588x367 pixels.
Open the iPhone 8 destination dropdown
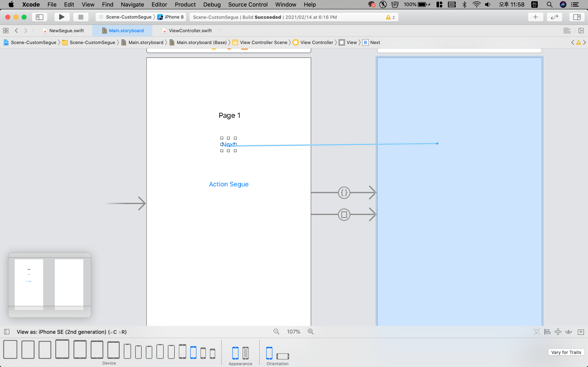(x=171, y=17)
